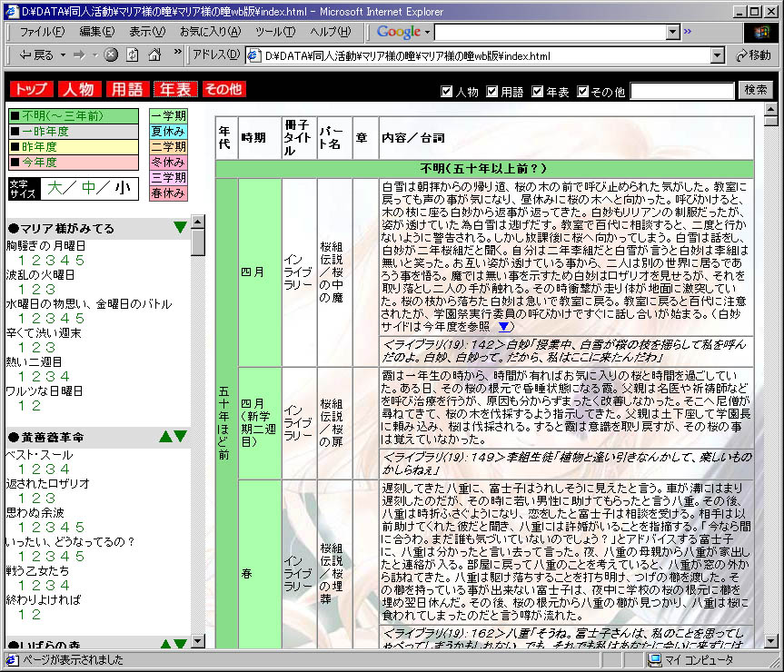Click the main page scrollbar down arrow
Image resolution: width=784 pixels, height=672 pixels.
point(771,641)
